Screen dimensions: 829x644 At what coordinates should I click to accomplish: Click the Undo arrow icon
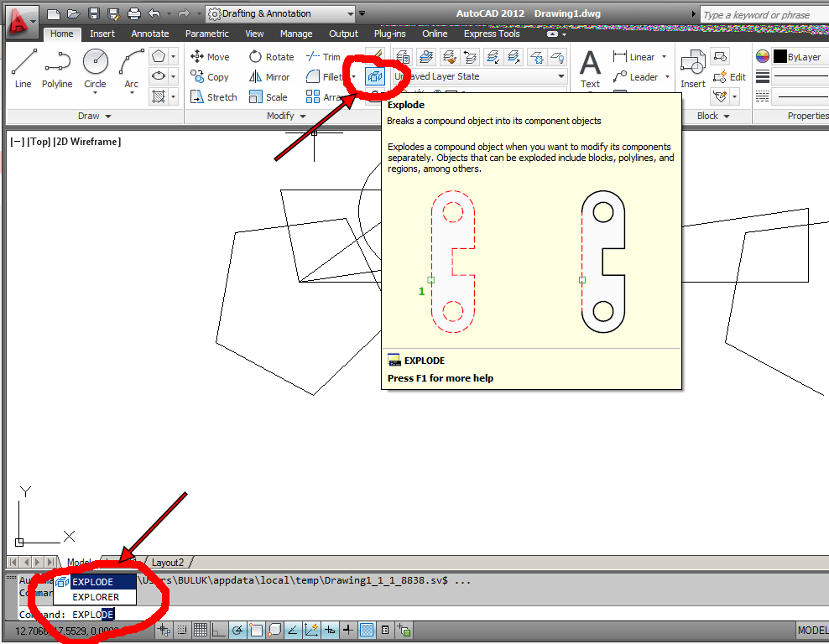click(x=154, y=13)
